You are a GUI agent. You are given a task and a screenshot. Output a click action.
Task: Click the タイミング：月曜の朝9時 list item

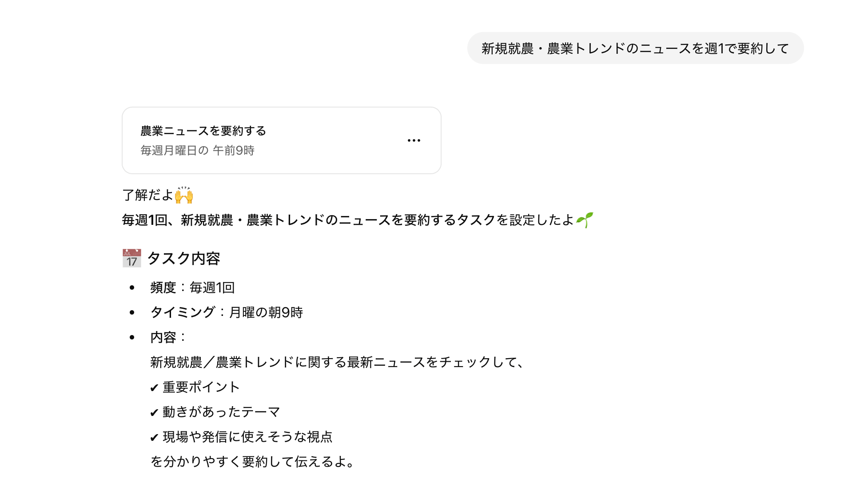pos(227,313)
